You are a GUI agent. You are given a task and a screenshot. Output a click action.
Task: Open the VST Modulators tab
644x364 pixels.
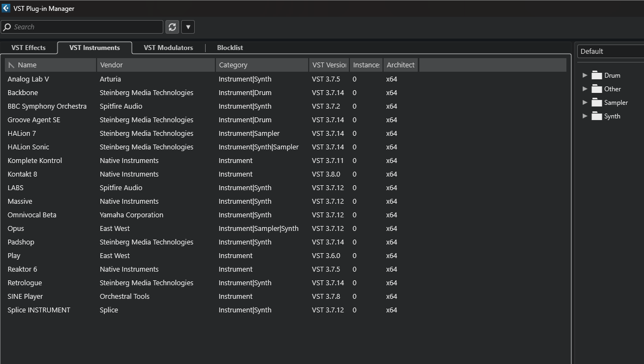coord(168,48)
